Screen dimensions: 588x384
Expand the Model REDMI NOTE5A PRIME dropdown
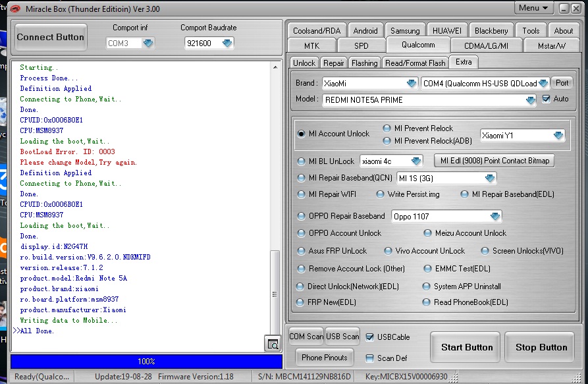click(x=530, y=100)
